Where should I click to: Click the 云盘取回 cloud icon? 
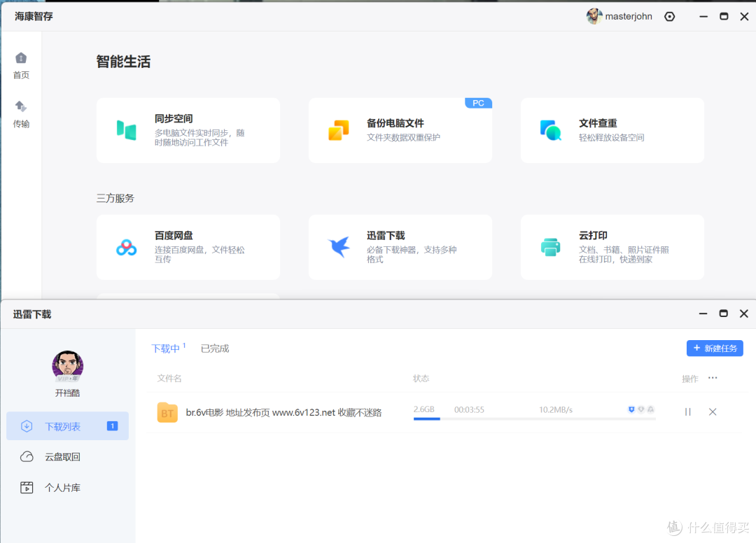click(x=27, y=457)
